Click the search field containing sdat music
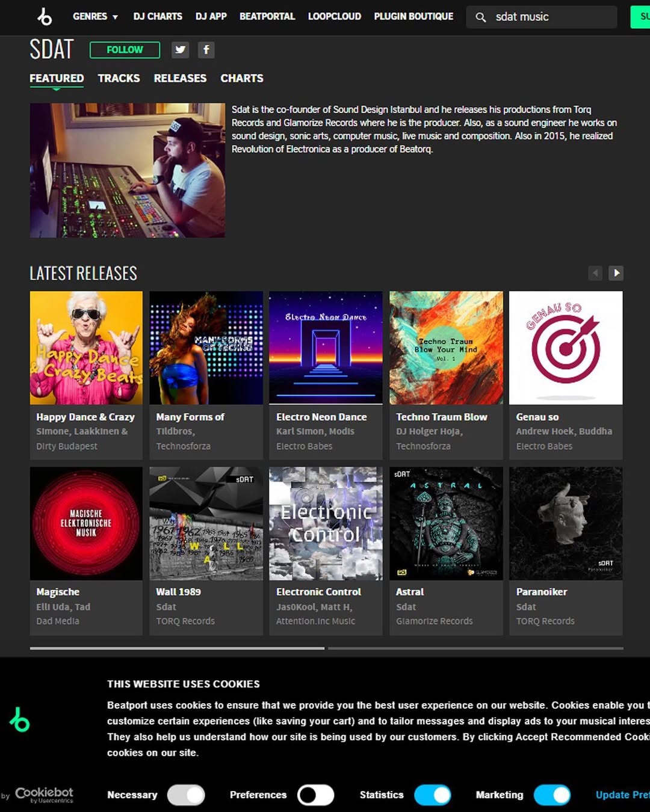650x812 pixels. 551,17
